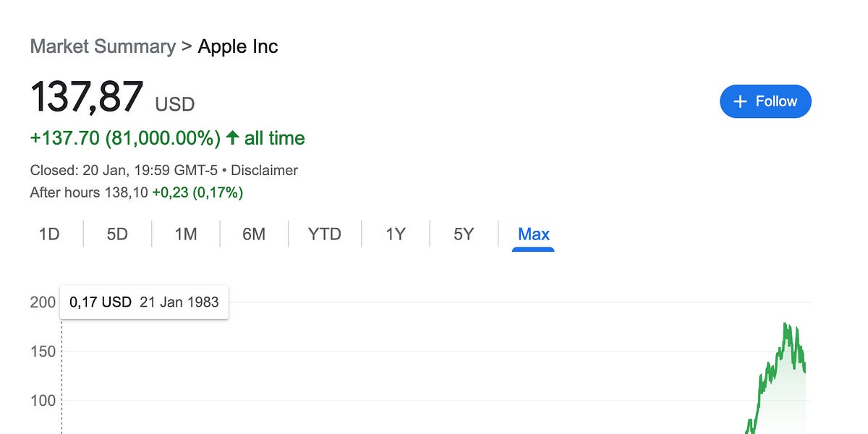868x434 pixels.
Task: Click the Apple Inc breadcrumb label
Action: [x=237, y=46]
